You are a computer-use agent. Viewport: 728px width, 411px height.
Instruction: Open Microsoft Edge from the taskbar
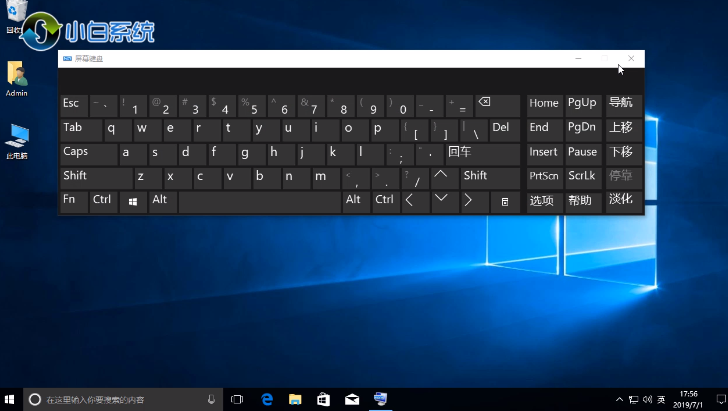click(x=267, y=399)
